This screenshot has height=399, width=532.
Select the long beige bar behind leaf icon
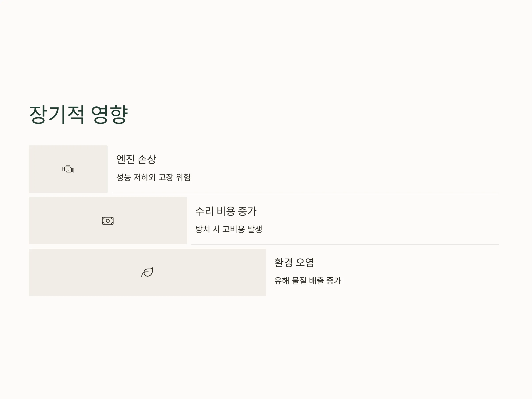(x=147, y=272)
